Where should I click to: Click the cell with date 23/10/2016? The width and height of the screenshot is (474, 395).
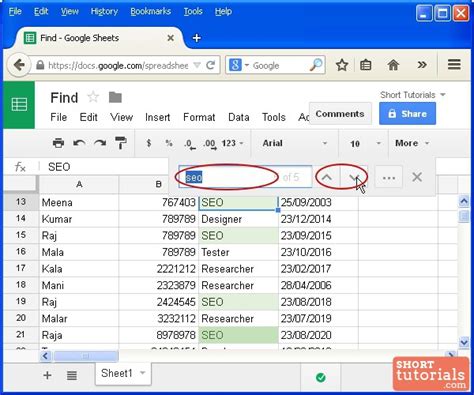tap(318, 252)
